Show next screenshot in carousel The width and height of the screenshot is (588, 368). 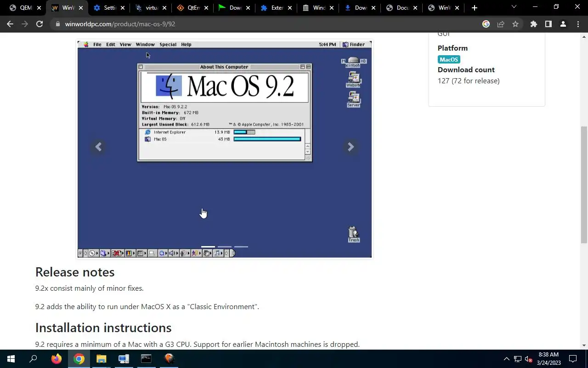click(x=351, y=147)
